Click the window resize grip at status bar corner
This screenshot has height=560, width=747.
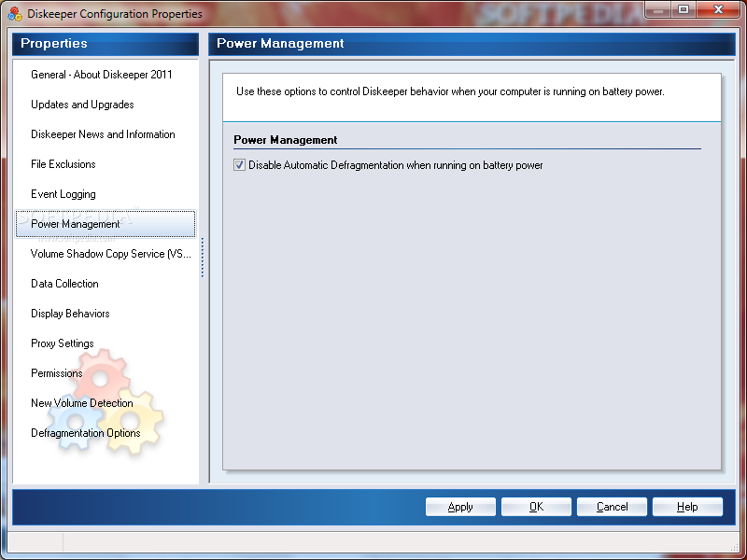[x=734, y=547]
